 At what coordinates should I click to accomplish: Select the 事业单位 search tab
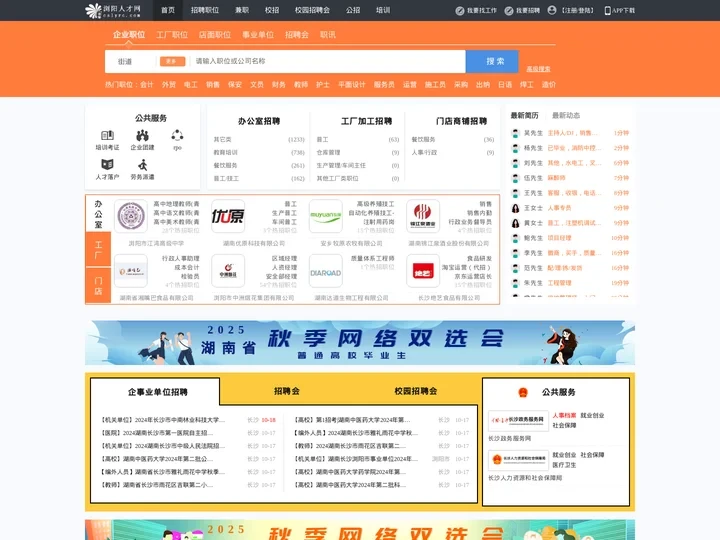click(x=258, y=34)
